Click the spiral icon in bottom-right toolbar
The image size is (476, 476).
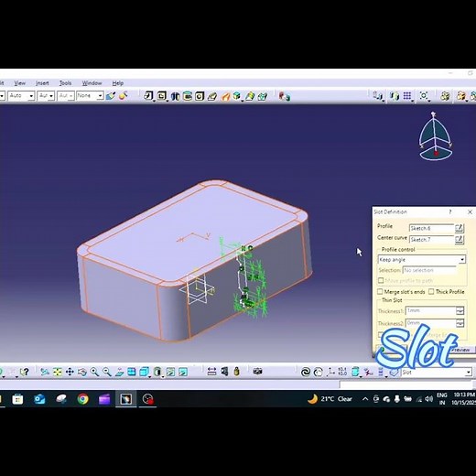pos(306,372)
